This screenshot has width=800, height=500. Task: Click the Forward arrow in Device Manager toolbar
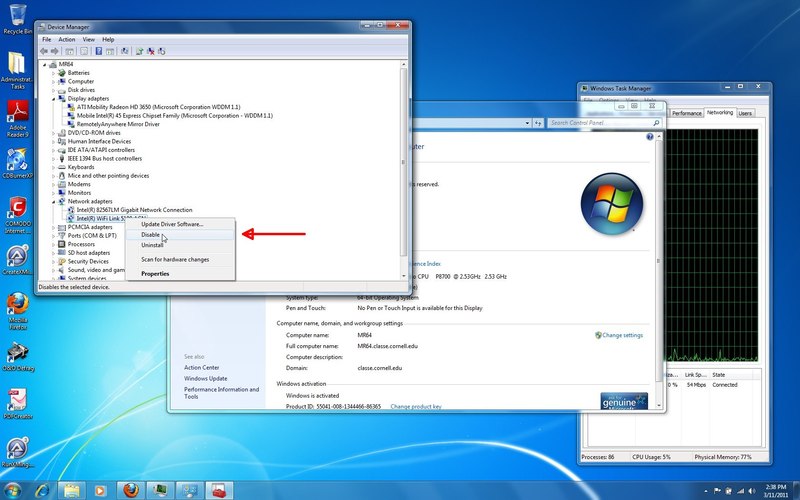click(55, 51)
